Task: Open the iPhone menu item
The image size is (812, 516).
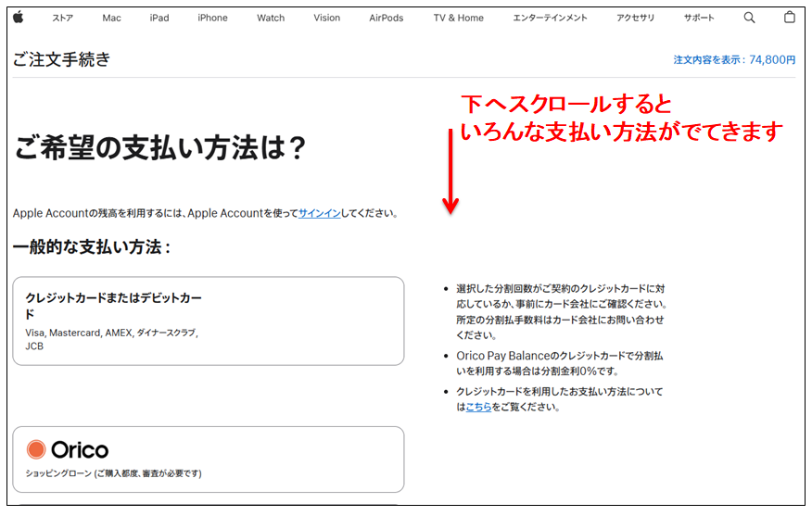Action: pyautogui.click(x=212, y=19)
